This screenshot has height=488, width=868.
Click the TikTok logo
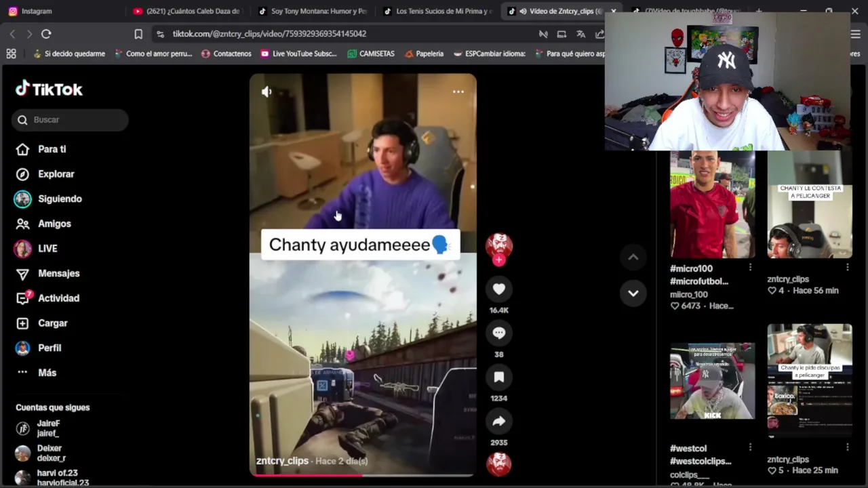49,89
